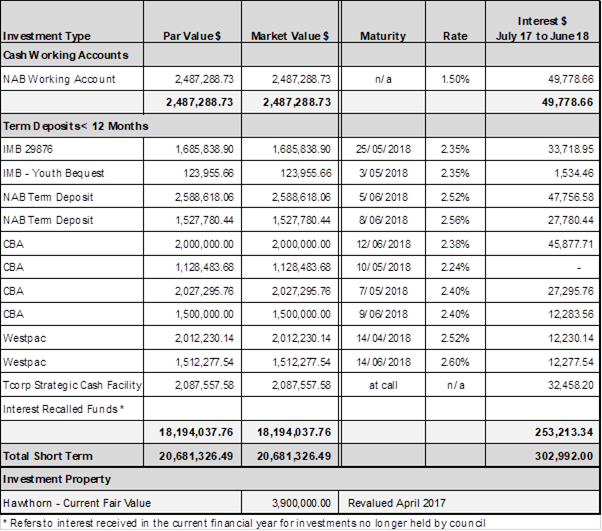The height and width of the screenshot is (531, 602).
Task: Select the NAB Working Account row label
Action: coord(59,79)
